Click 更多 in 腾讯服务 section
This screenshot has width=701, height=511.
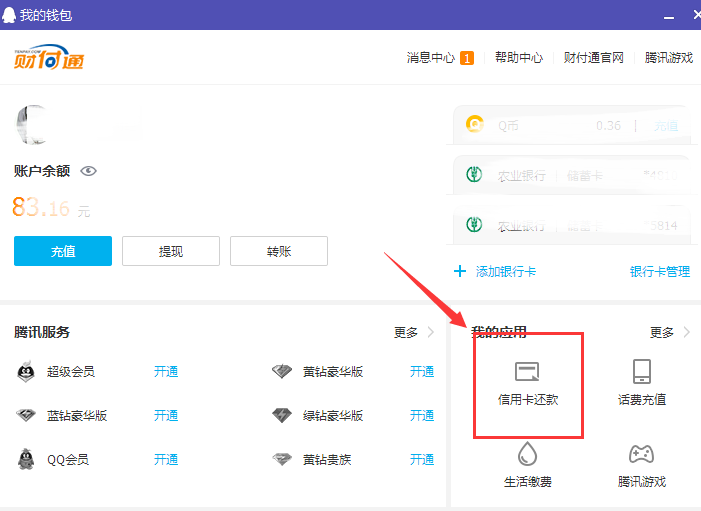click(406, 332)
